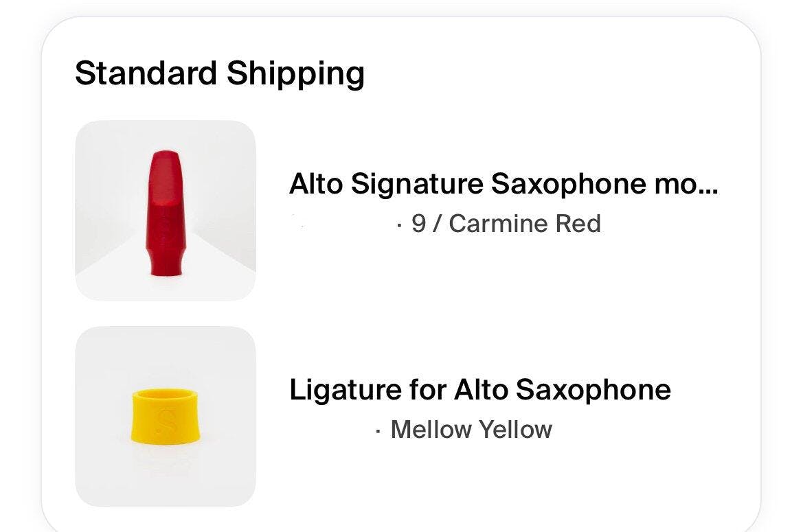Screen dimensions: 803x532
Task: Click the Carmine Red color name
Action: [525, 224]
